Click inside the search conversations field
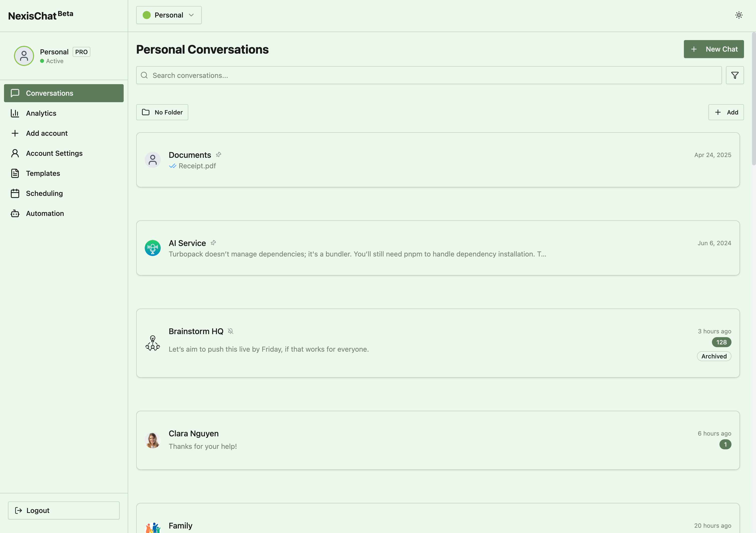Screen dimensions: 756x533 coord(329,75)
